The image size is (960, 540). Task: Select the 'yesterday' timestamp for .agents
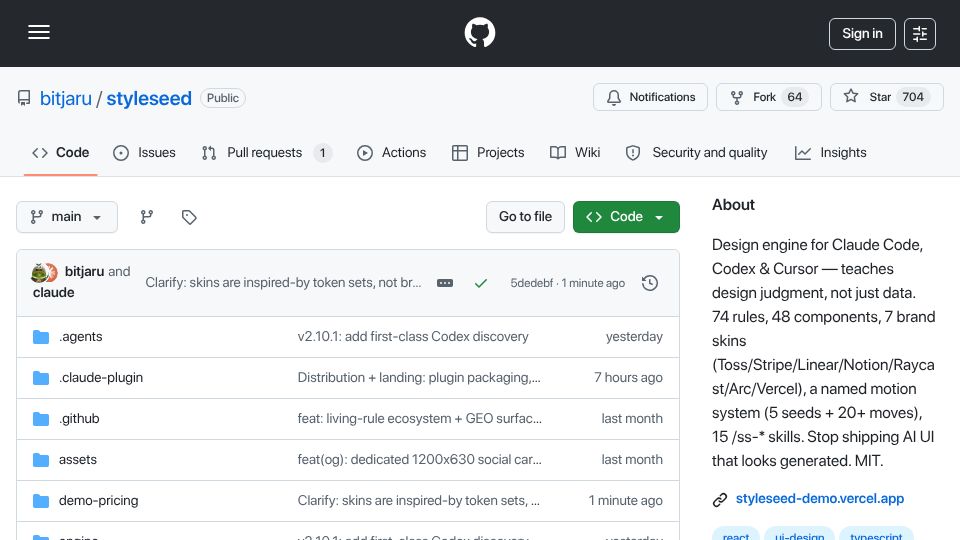(x=634, y=337)
